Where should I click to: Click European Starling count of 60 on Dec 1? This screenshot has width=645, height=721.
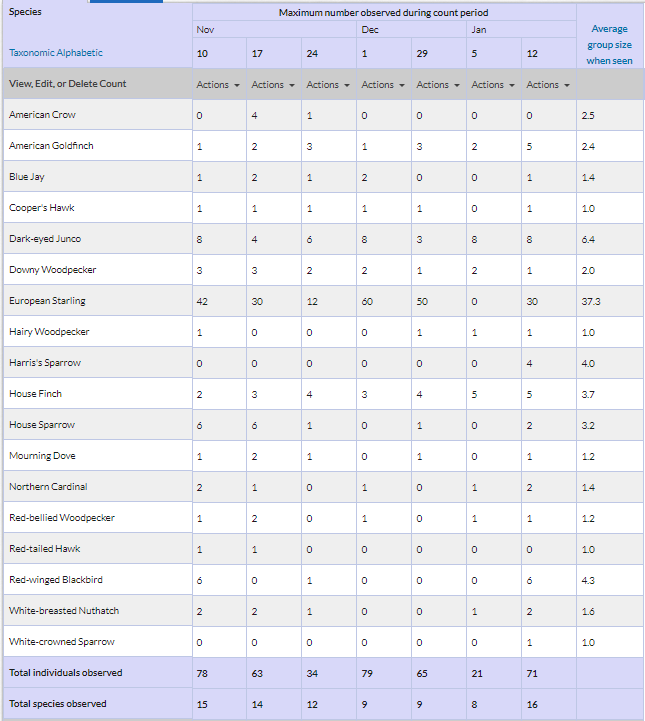coord(367,302)
